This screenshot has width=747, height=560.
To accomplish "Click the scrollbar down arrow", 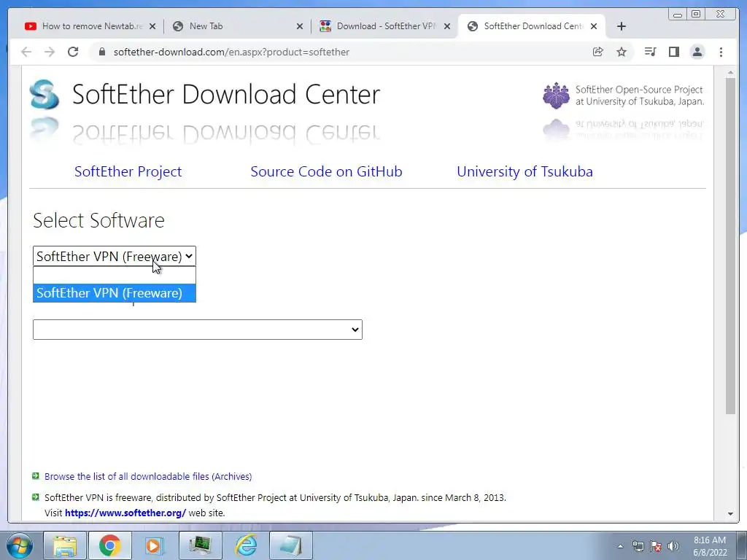I will coord(730,514).
